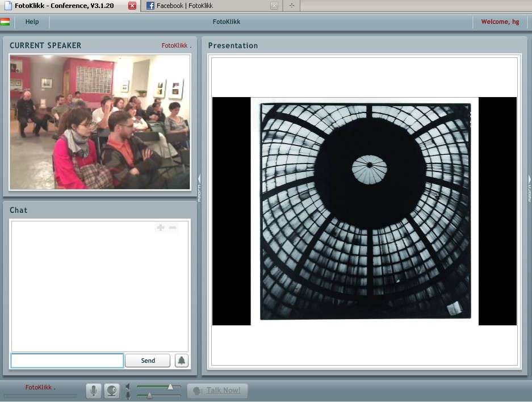Click the Hungarian flag language icon

point(5,22)
